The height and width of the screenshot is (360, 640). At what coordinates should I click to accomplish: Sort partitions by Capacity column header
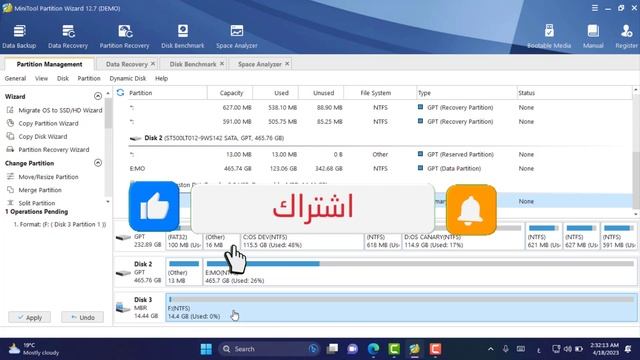231,93
